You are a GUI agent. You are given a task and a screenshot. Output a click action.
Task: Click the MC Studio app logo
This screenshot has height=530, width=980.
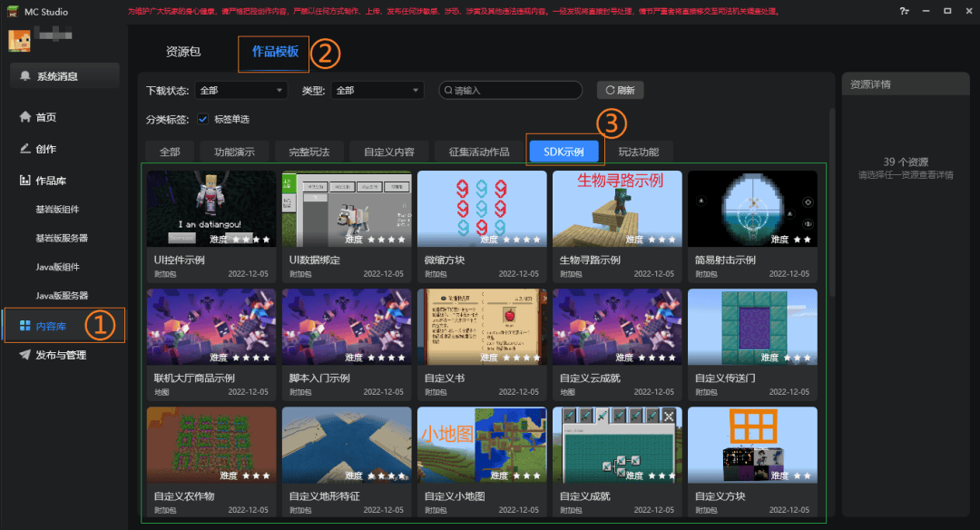[x=13, y=11]
